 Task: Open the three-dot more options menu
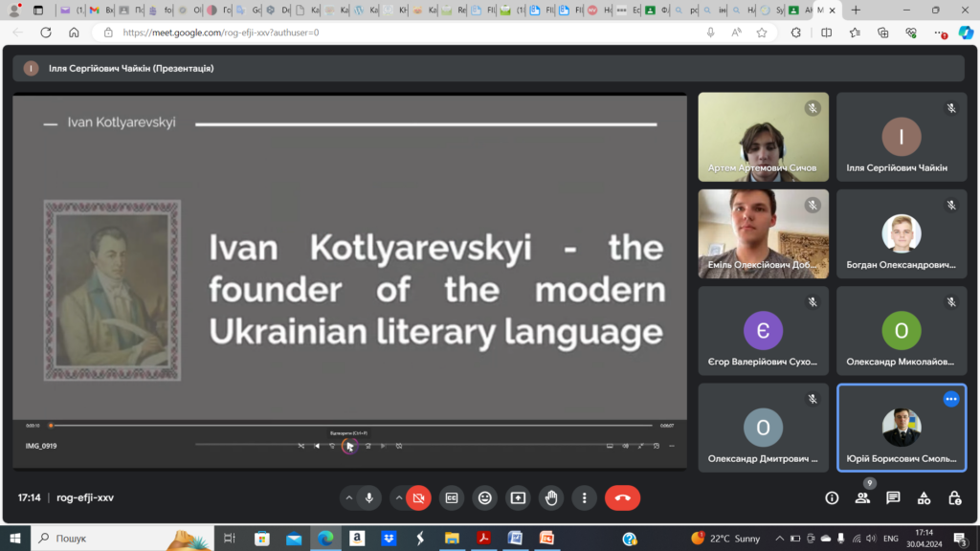pyautogui.click(x=584, y=497)
